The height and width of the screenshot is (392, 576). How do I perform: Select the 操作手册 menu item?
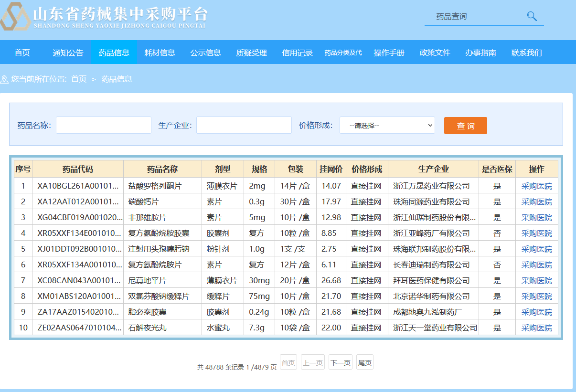[389, 53]
